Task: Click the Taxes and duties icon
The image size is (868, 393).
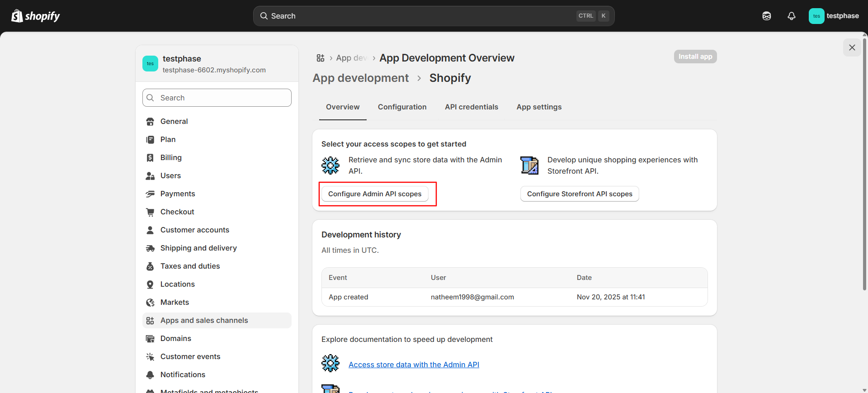Action: click(150, 266)
